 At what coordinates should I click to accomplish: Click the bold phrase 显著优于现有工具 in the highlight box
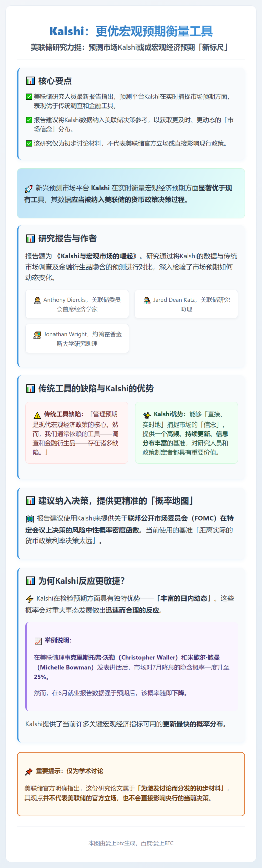128,194
